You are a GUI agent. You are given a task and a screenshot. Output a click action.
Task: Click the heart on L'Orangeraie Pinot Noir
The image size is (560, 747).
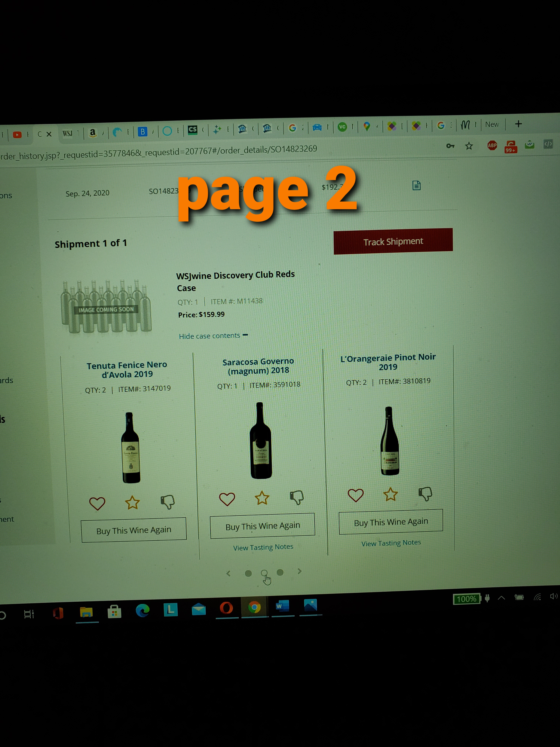click(x=355, y=495)
